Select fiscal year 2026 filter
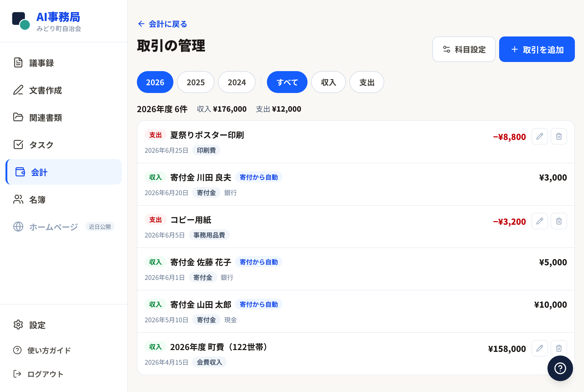The width and height of the screenshot is (584, 392). 155,82
